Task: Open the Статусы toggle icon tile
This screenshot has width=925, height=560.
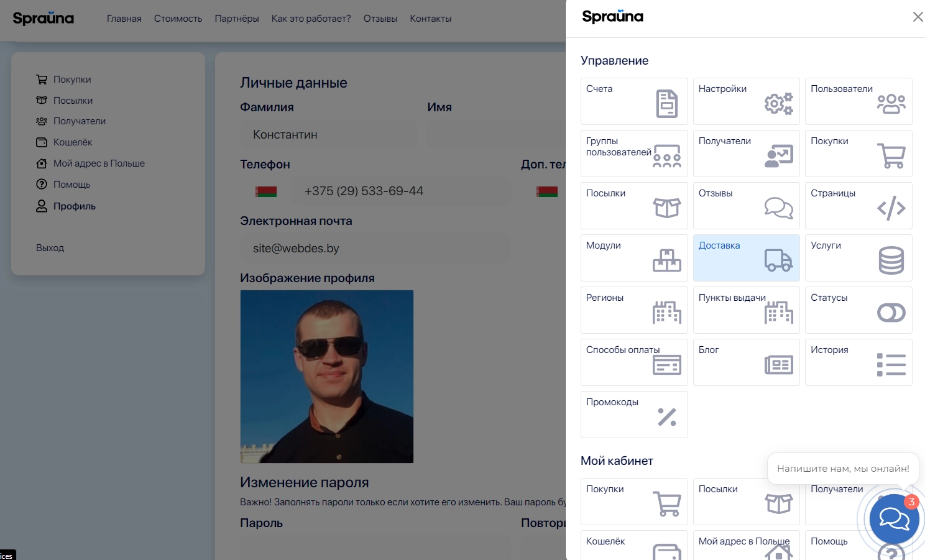Action: coord(890,313)
